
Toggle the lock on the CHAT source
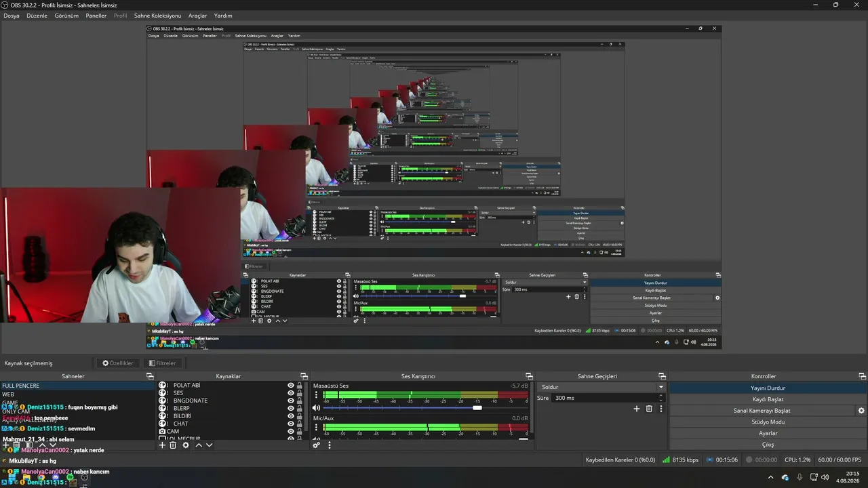[300, 424]
